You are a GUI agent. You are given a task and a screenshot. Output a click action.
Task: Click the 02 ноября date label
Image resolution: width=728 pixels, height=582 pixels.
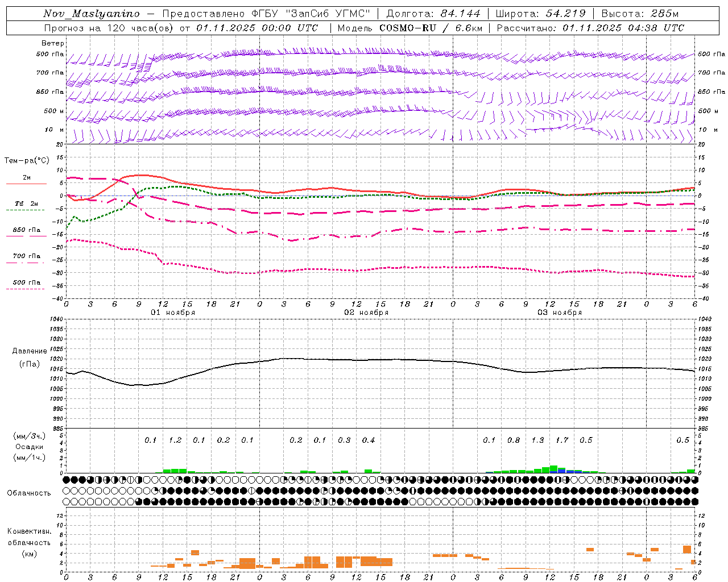point(366,313)
